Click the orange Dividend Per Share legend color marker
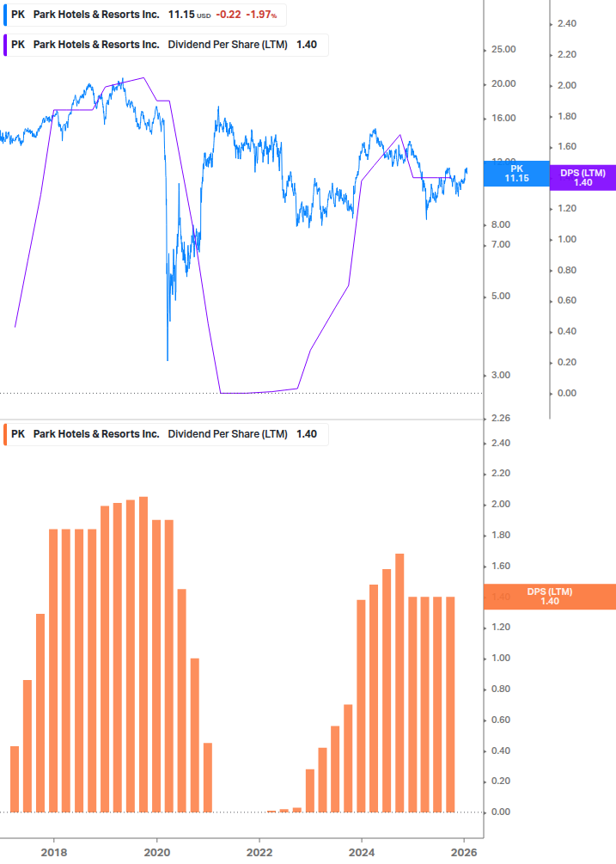 coord(5,434)
